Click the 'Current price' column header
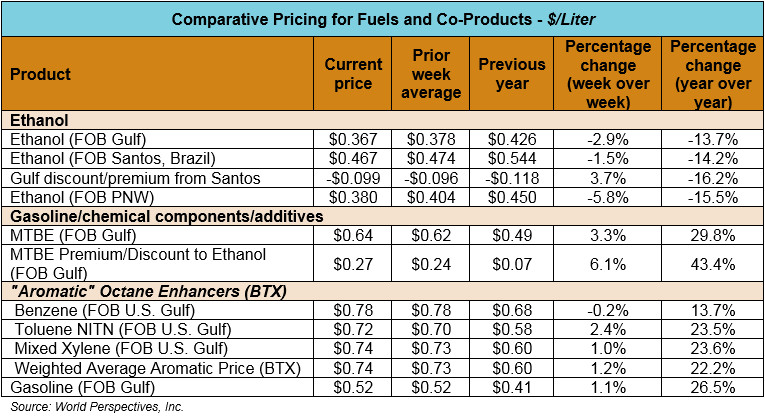Viewport: 765px width, 416px height. [353, 74]
